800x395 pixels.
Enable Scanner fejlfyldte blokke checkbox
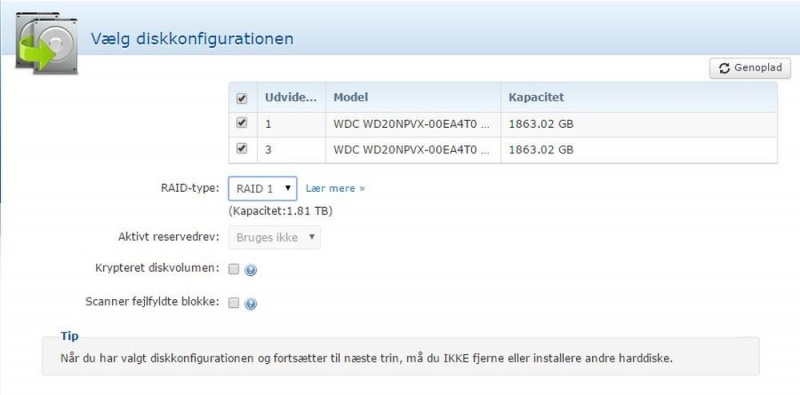tap(234, 303)
